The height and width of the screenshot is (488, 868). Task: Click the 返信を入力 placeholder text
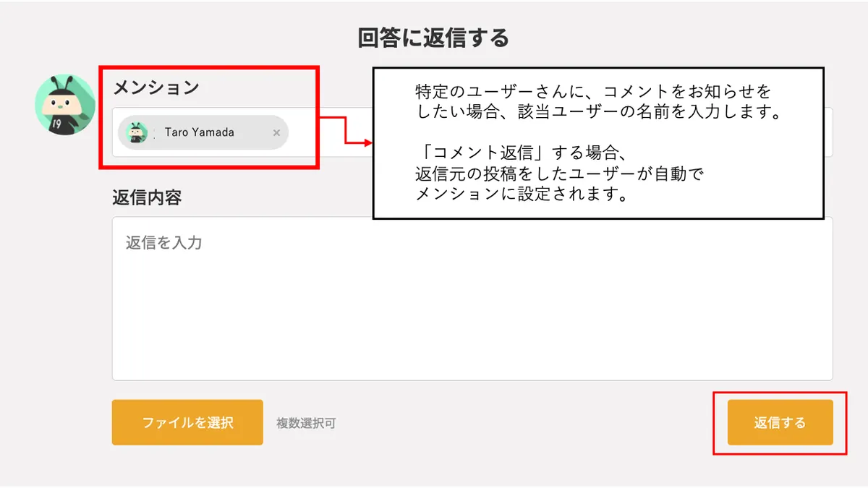tap(164, 242)
